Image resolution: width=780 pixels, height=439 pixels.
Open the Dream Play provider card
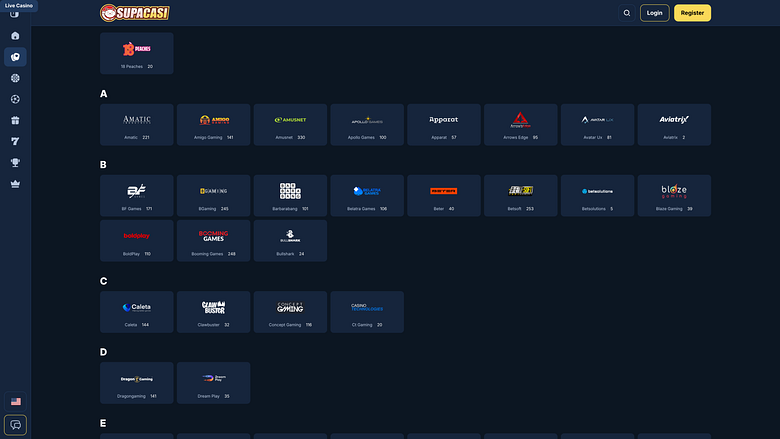213,383
